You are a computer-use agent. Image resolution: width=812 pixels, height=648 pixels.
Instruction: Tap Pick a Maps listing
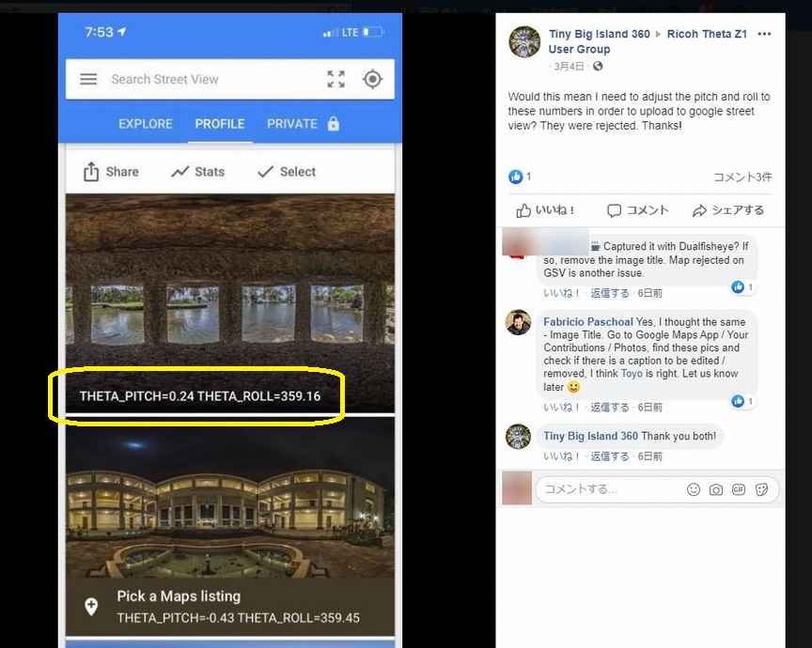point(179,596)
